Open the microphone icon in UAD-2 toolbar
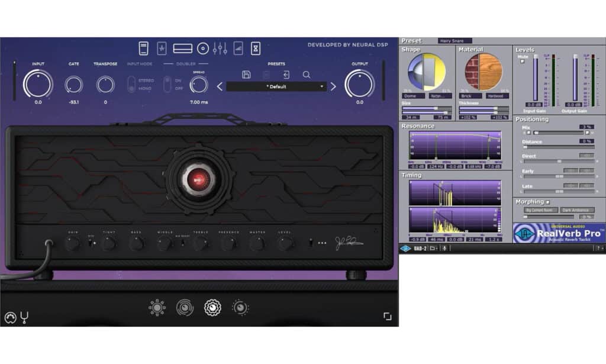This screenshot has height=364, width=606. 444,248
